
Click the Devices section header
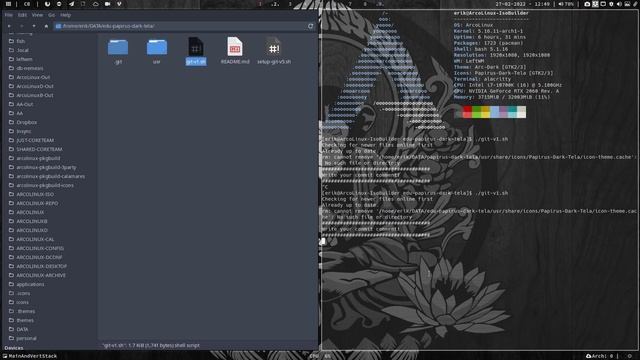[x=13, y=348]
